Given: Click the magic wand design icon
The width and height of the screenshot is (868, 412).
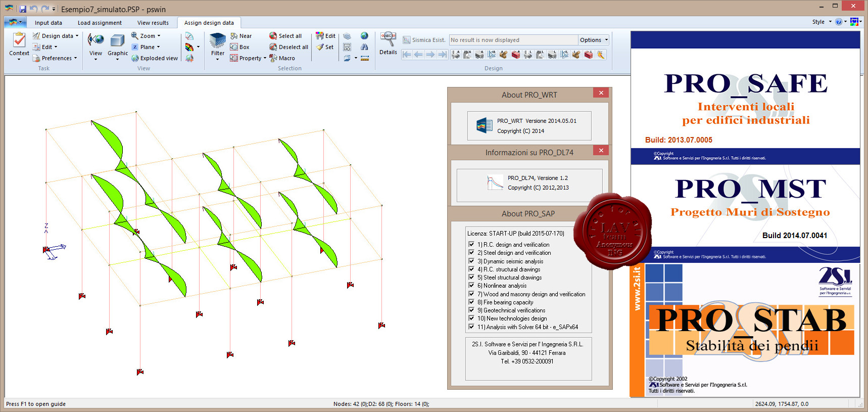Looking at the screenshot, I should point(601,55).
